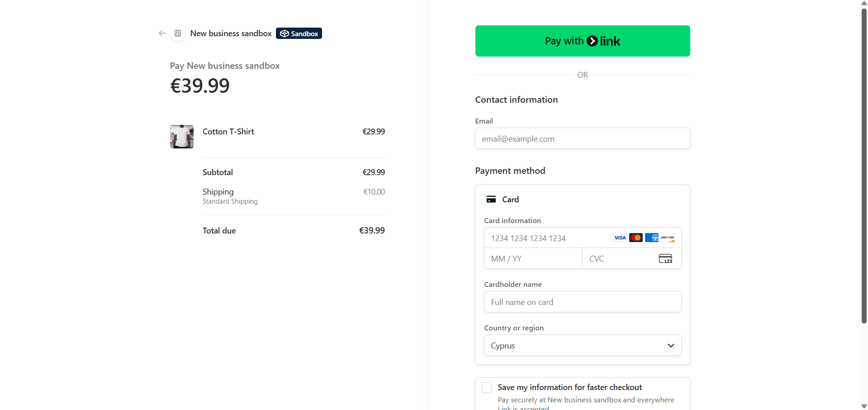Click the CVC card illustration icon
Viewport: 868px width, 410px height.
pos(665,258)
